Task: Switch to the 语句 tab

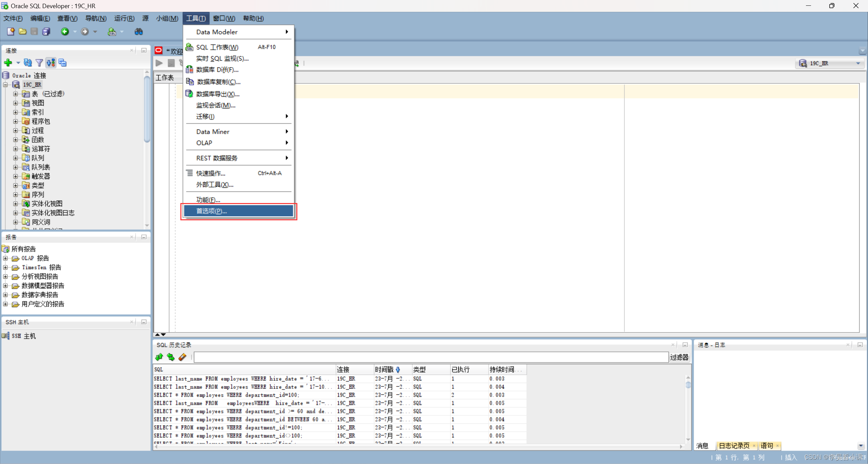Action: point(767,446)
